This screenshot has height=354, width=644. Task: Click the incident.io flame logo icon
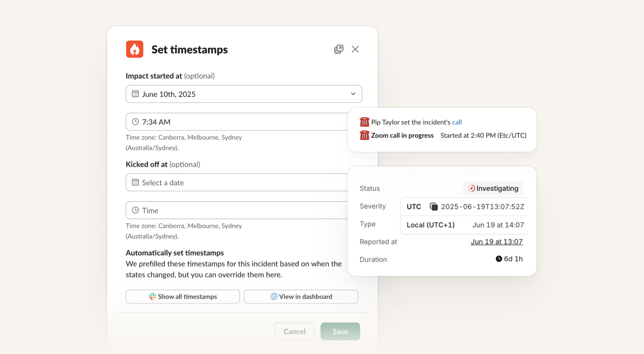tap(135, 49)
